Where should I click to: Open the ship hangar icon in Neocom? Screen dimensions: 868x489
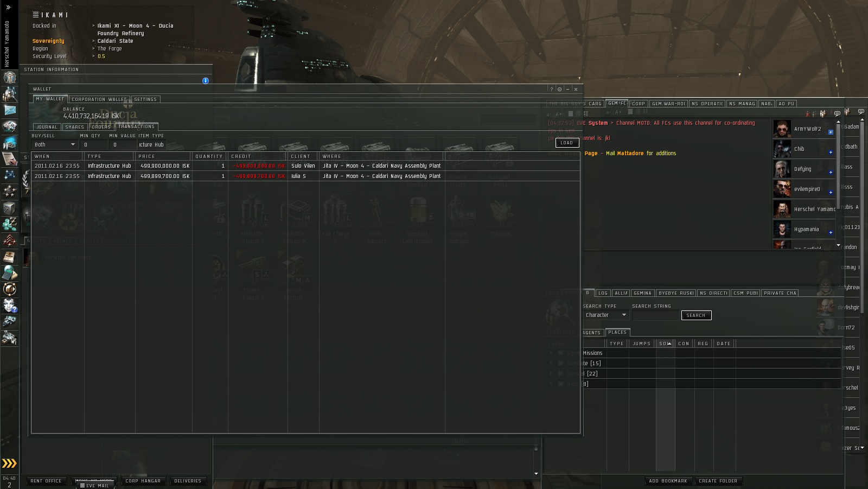click(x=9, y=322)
